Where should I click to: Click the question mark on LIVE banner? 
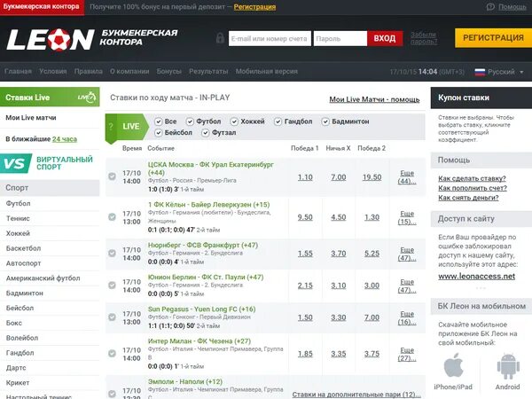tap(111, 127)
